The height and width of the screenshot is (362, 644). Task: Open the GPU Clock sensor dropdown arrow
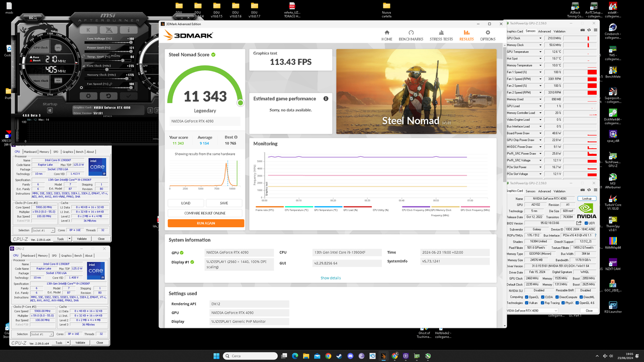[x=540, y=38]
